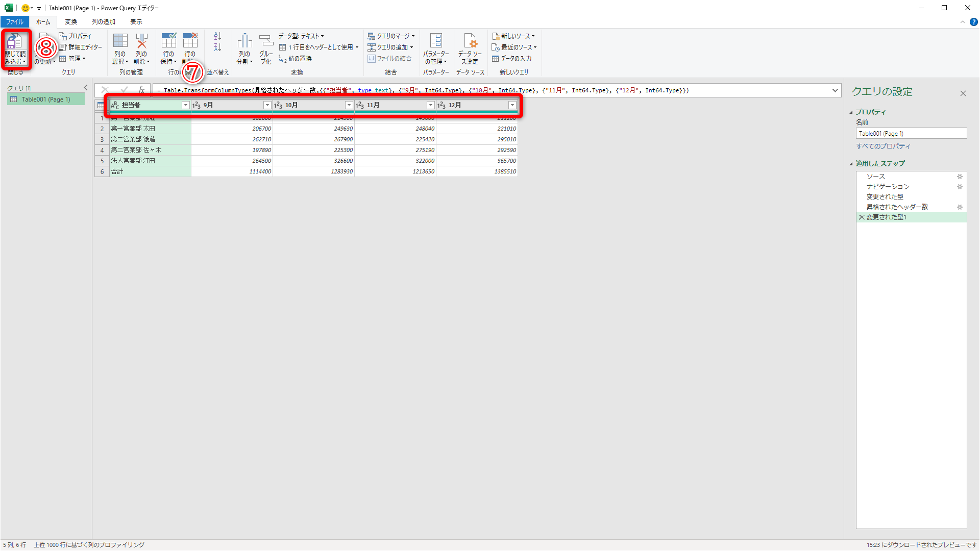
Task: Select the 昇格されたヘッダー数 applied step
Action: 897,207
